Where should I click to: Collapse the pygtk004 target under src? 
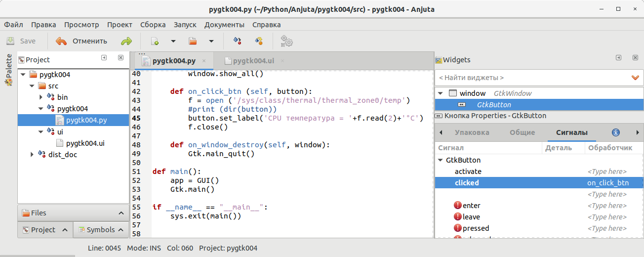(x=41, y=109)
